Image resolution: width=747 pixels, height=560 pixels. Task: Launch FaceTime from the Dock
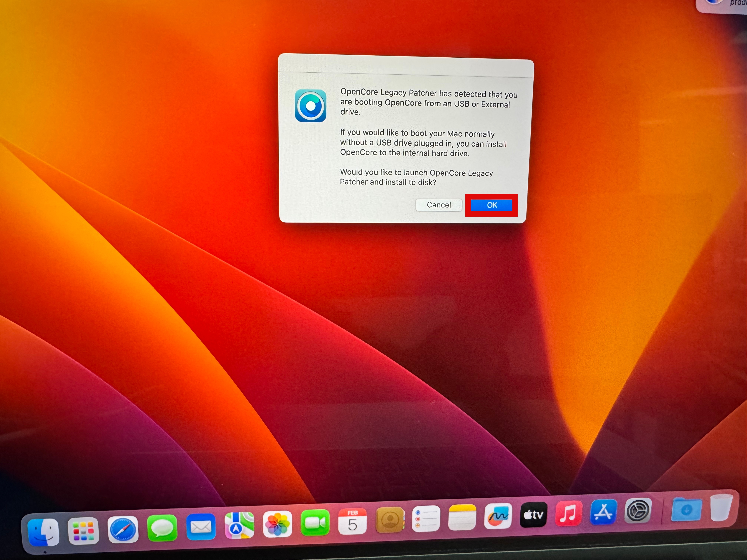tap(315, 522)
